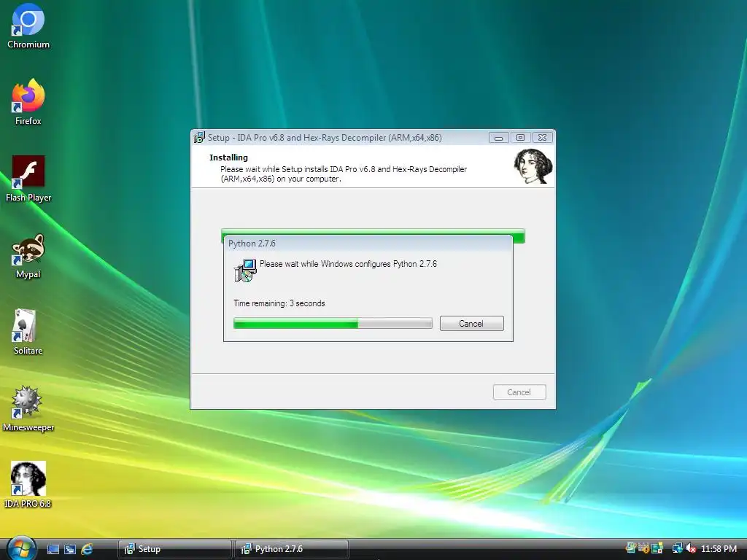The width and height of the screenshot is (747, 560).
Task: Click the IDA Setup green install progress bar
Action: click(x=373, y=231)
